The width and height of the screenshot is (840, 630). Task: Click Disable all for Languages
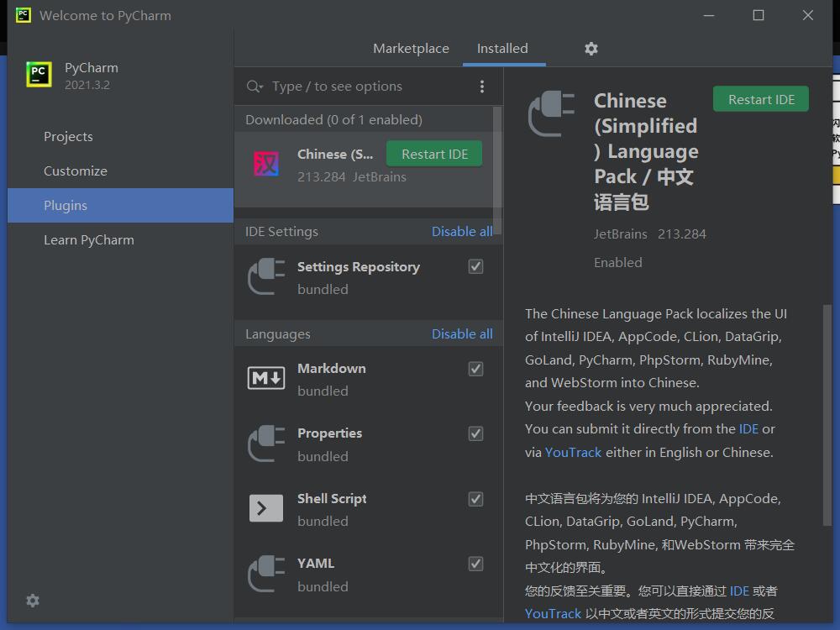[462, 333]
